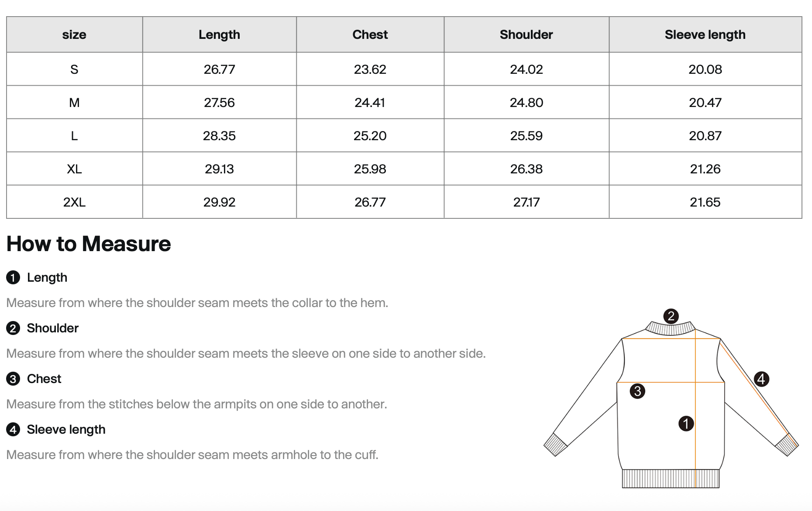This screenshot has height=511, width=812.
Task: Click the How to Measure heading
Action: 89,244
